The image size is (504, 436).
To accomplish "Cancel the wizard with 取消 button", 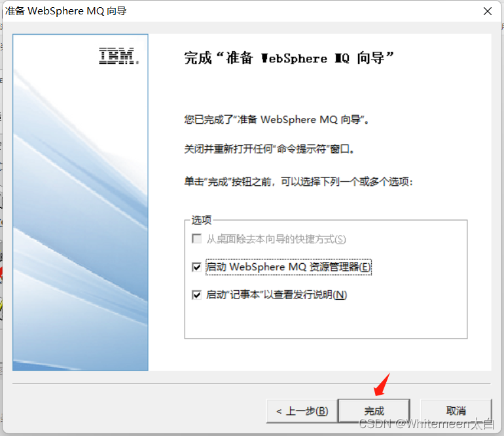I will click(456, 410).
